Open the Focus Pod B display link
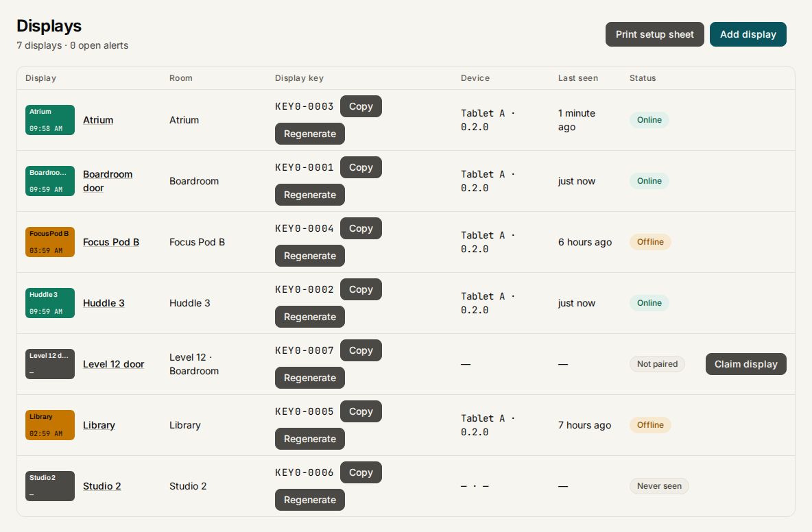812x532 pixels. coord(111,242)
